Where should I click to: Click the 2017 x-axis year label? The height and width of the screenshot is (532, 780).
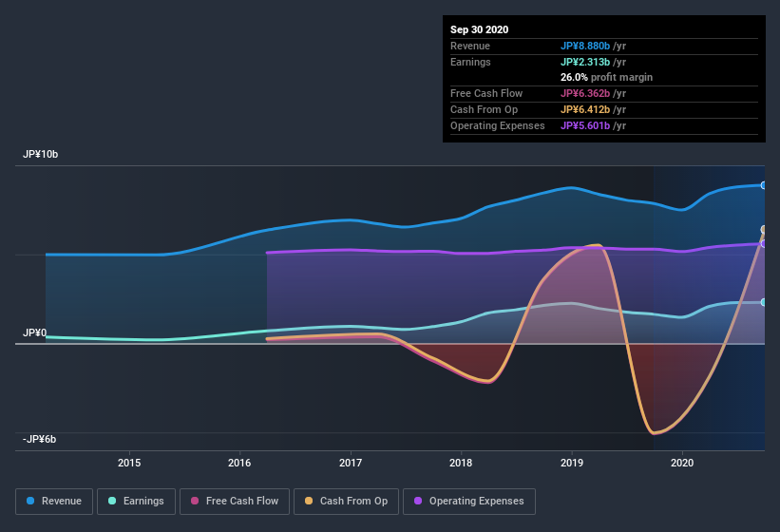pyautogui.click(x=351, y=463)
